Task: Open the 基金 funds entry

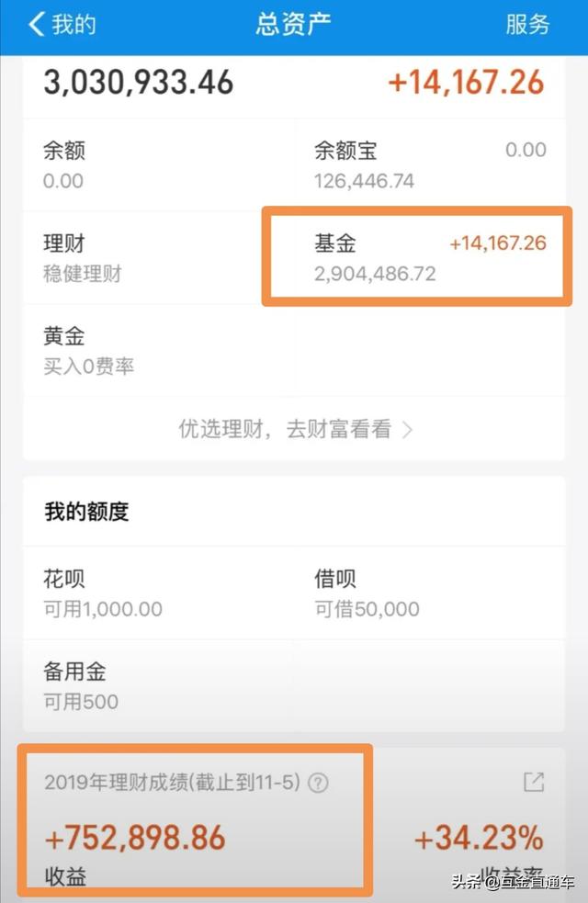Action: [x=429, y=258]
